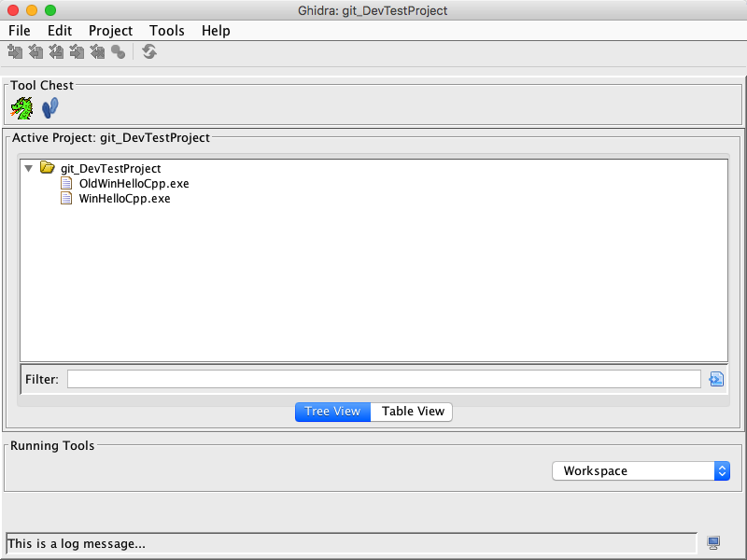Image resolution: width=747 pixels, height=560 pixels.
Task: Open the console icon in status bar
Action: point(714,543)
